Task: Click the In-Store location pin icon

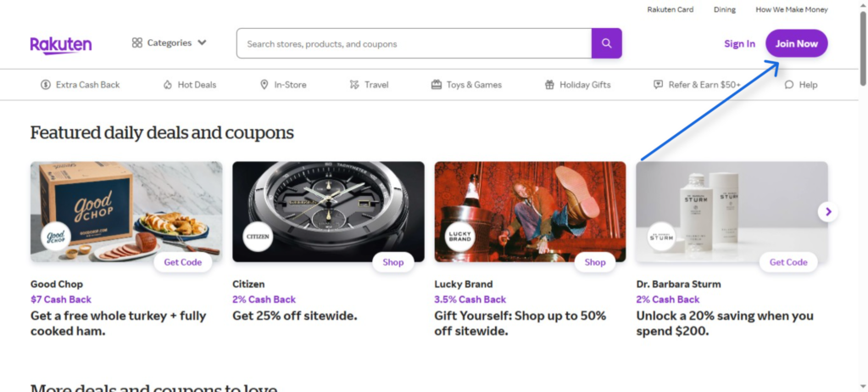Action: click(x=264, y=85)
